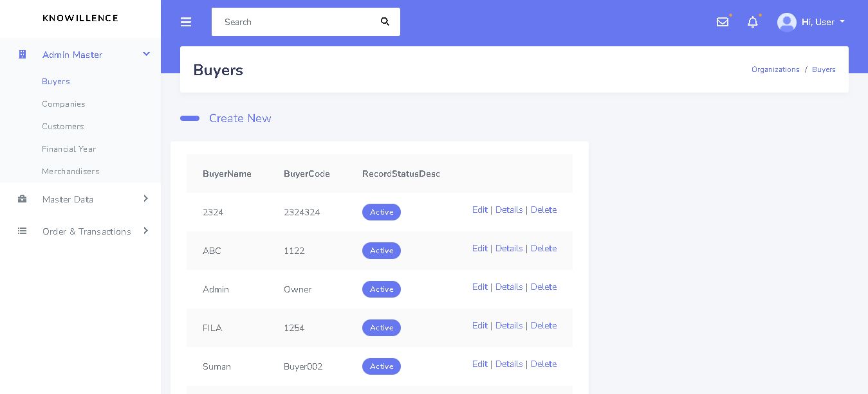Open Financial Year in the sidebar

[69, 149]
